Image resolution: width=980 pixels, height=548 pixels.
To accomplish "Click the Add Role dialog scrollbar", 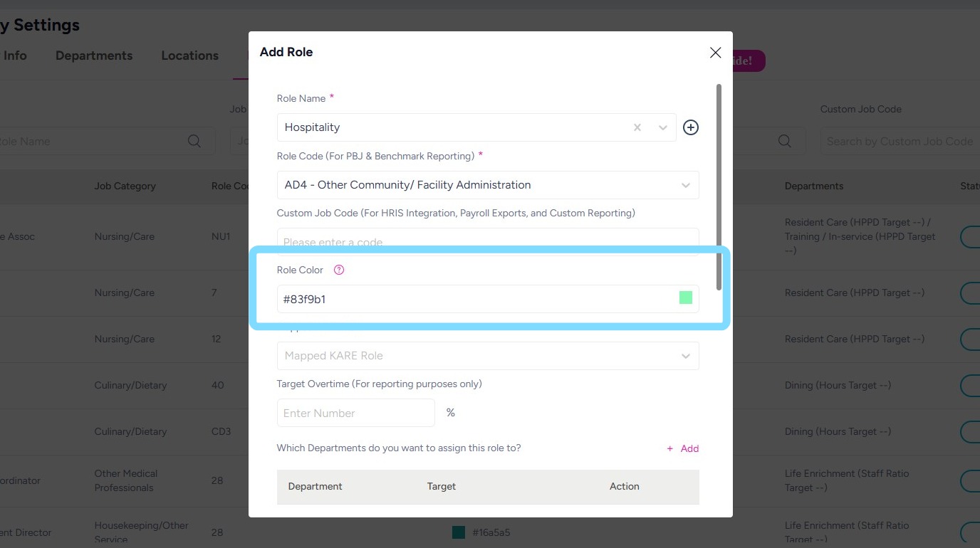I will (719, 186).
